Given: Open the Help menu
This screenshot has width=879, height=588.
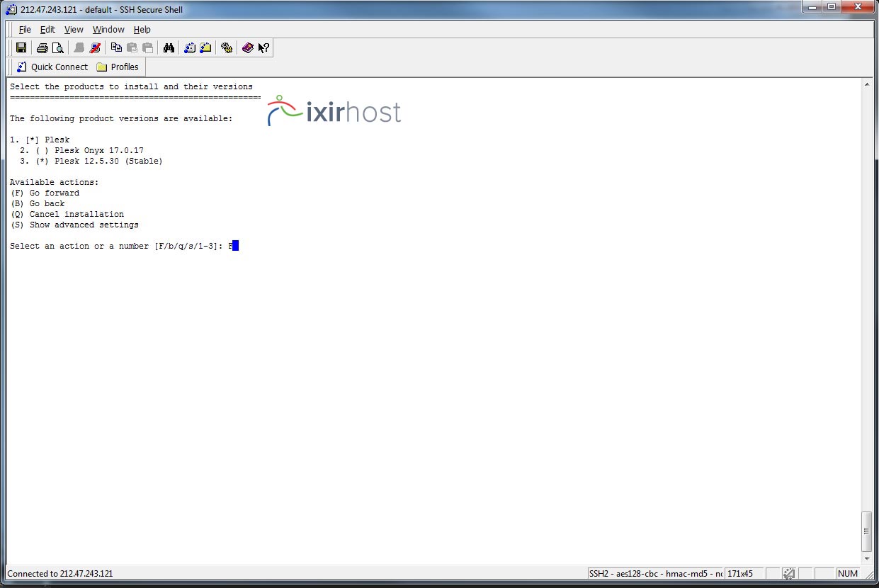Looking at the screenshot, I should (142, 30).
